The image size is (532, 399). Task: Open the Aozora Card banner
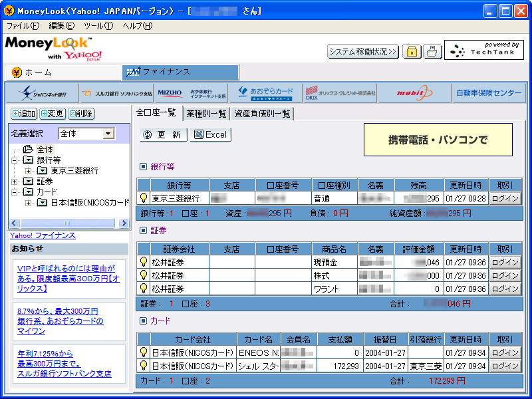pos(266,93)
